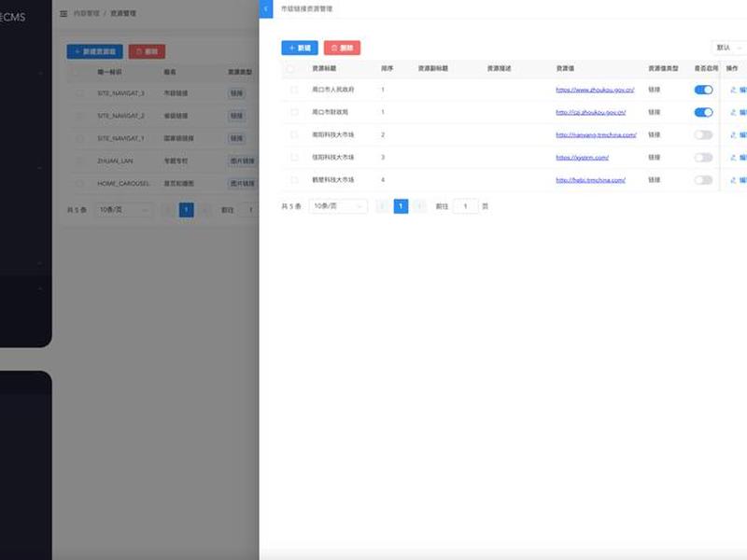
Task: Click the second breadcrumb item in the header
Action: point(123,13)
